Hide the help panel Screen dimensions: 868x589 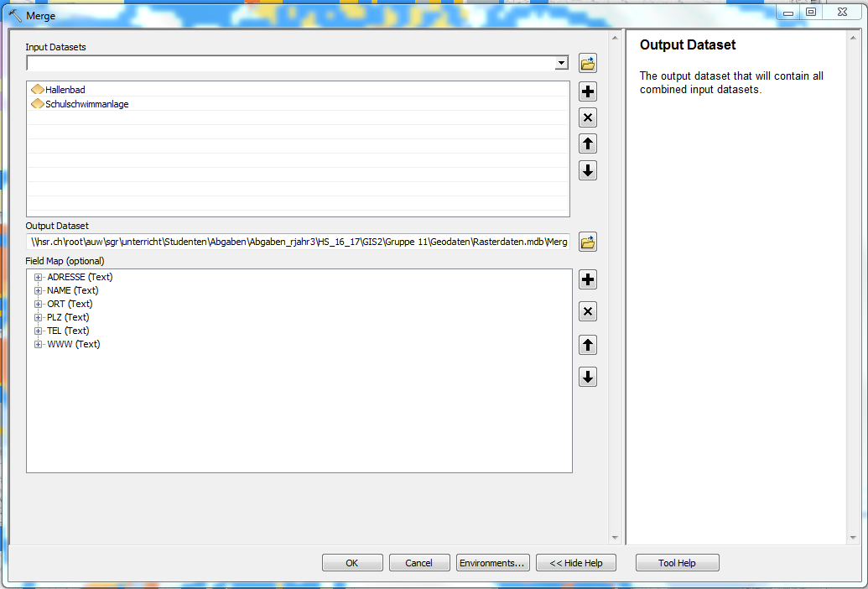pos(575,563)
